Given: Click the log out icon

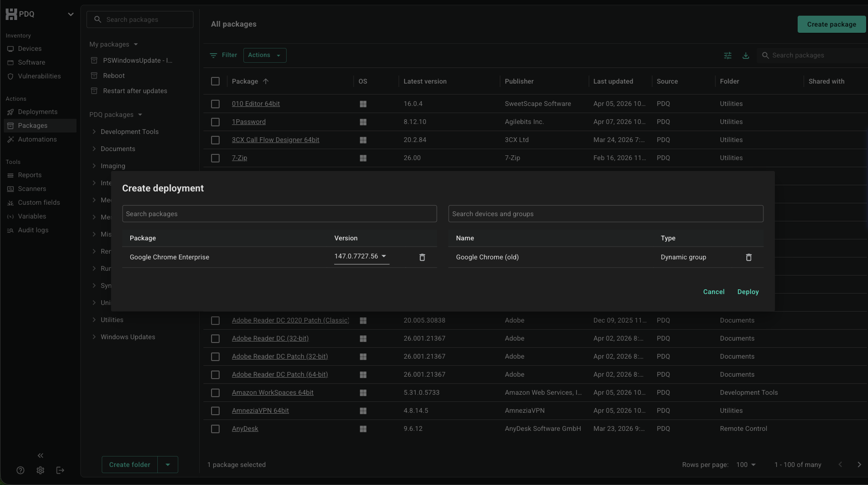Looking at the screenshot, I should pyautogui.click(x=60, y=470).
